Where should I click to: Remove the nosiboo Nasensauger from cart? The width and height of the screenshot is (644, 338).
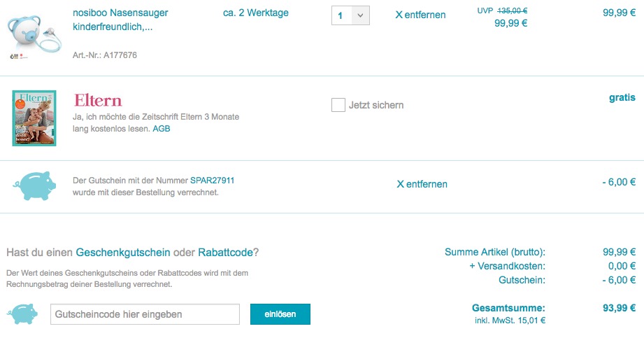[420, 15]
